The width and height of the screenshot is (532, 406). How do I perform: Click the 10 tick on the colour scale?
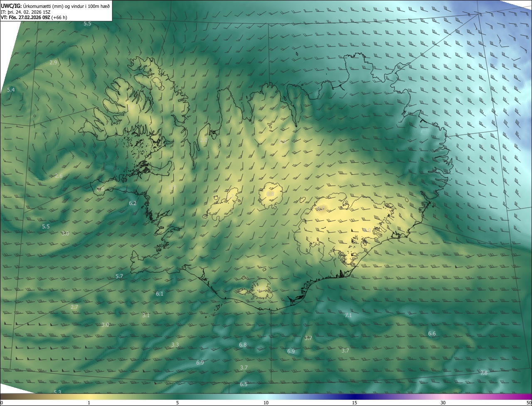pyautogui.click(x=266, y=403)
